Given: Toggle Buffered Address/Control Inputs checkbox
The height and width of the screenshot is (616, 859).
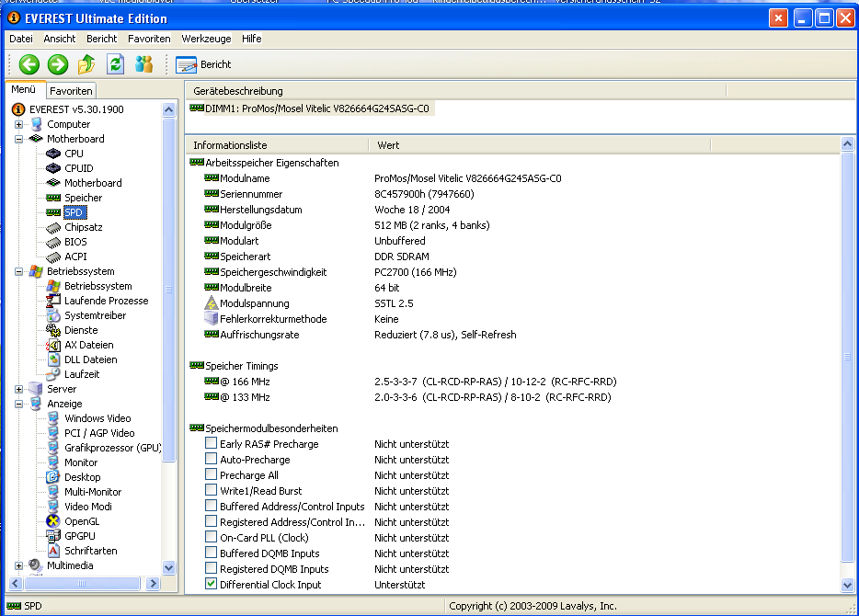Looking at the screenshot, I should (211, 505).
